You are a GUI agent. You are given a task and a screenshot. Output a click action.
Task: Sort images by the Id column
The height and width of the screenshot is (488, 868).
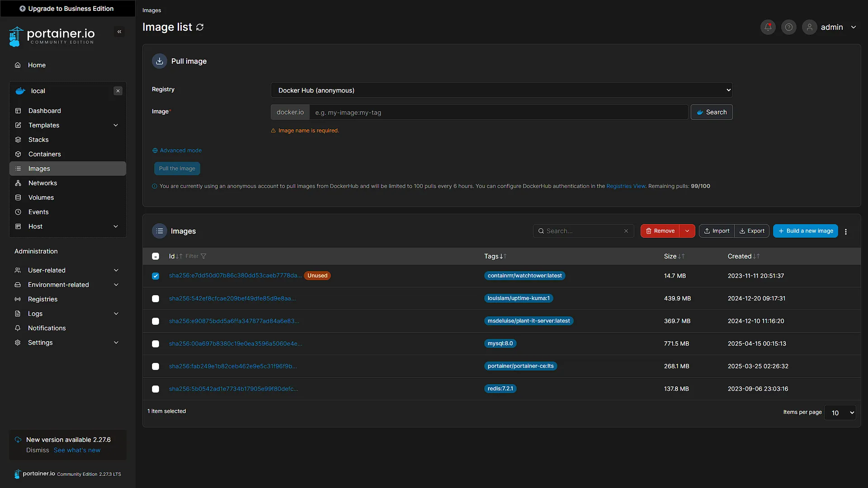[175, 256]
